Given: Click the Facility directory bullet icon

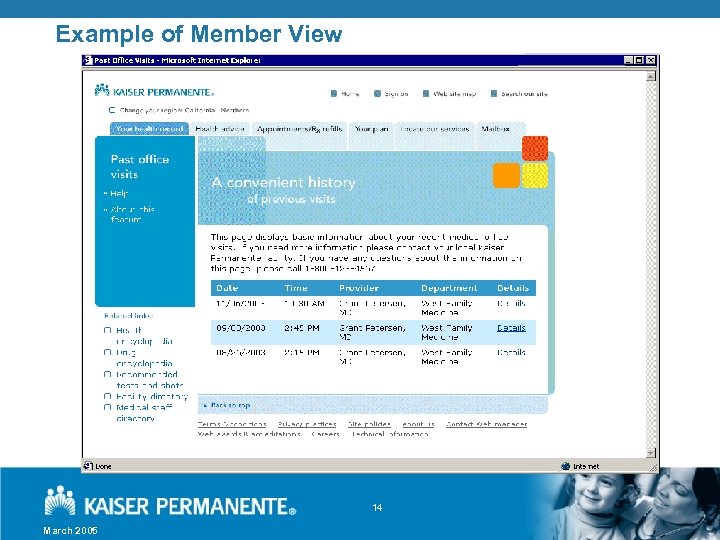Looking at the screenshot, I should [x=107, y=396].
